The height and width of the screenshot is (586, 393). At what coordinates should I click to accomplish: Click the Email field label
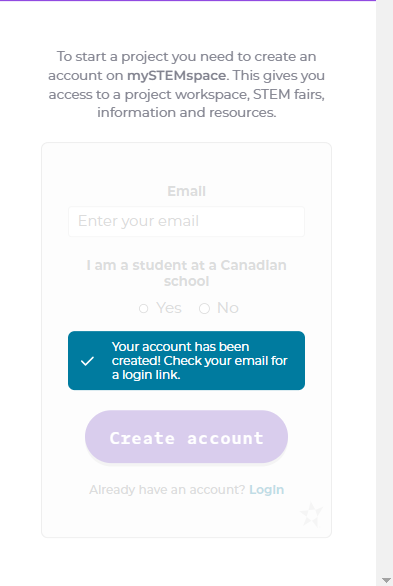point(186,191)
